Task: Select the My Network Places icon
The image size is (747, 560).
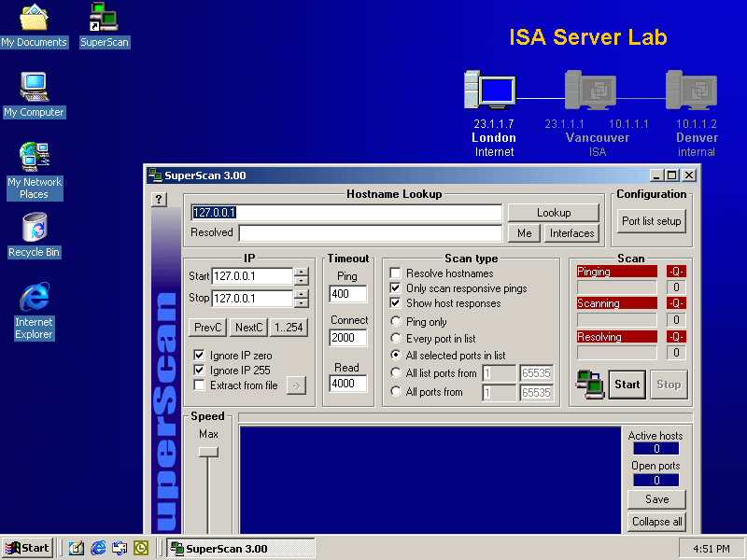Action: coord(35,156)
